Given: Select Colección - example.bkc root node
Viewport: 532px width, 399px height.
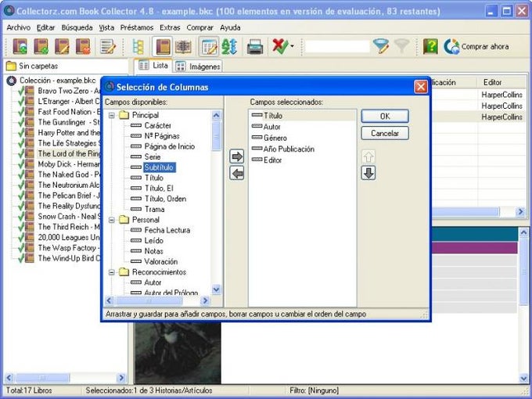Looking at the screenshot, I should coord(57,81).
